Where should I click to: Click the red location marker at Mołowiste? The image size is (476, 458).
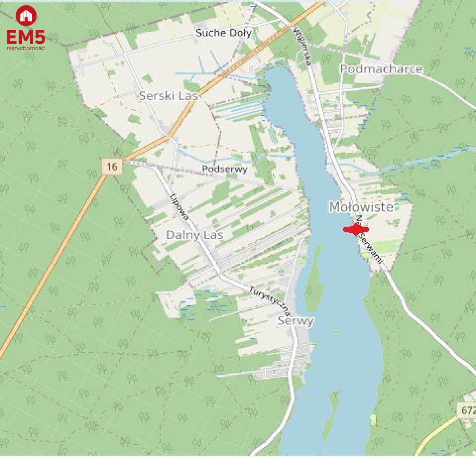tap(356, 229)
